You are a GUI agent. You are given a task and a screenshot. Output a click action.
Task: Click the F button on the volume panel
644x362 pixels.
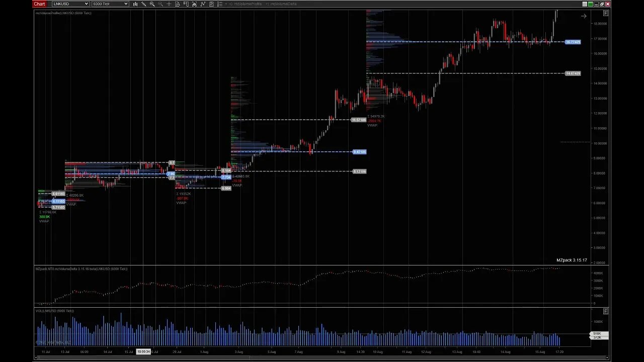[x=606, y=311]
